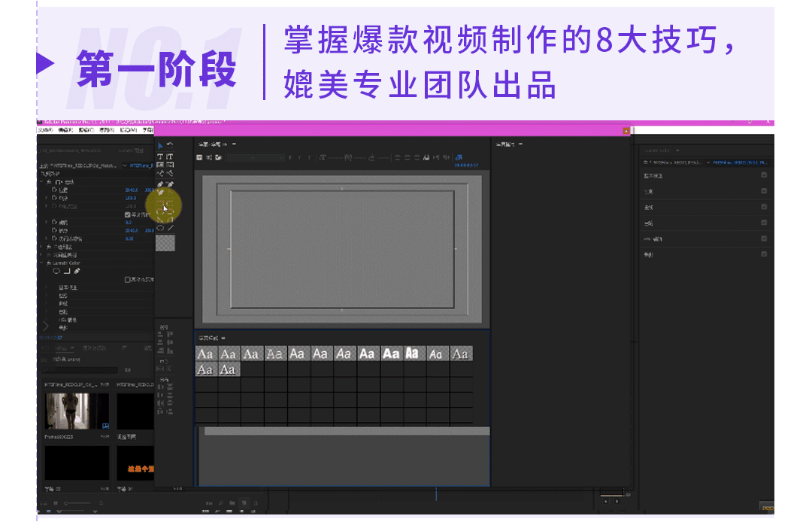Select the Vertical Area Type tool
The width and height of the screenshot is (812, 522).
pos(170,165)
